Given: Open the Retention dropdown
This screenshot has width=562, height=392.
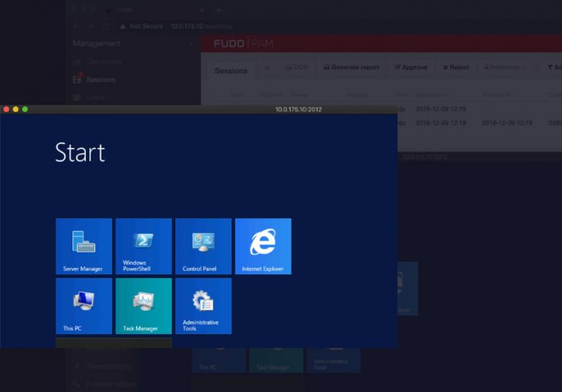Looking at the screenshot, I should (x=504, y=67).
